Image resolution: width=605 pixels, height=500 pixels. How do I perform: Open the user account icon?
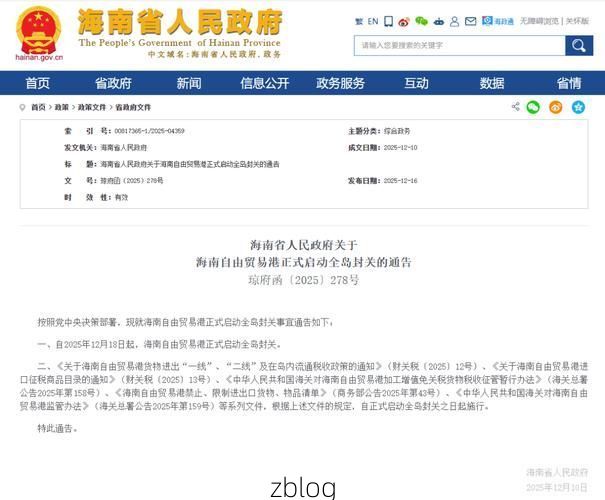(x=455, y=22)
